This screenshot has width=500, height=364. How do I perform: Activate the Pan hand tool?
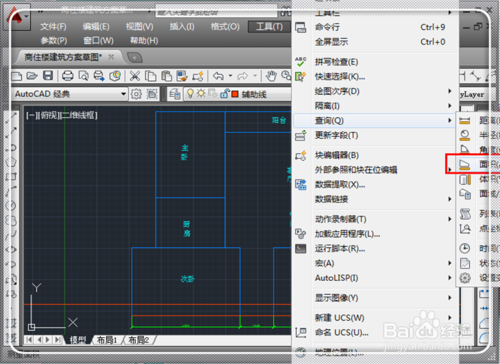click(x=271, y=76)
